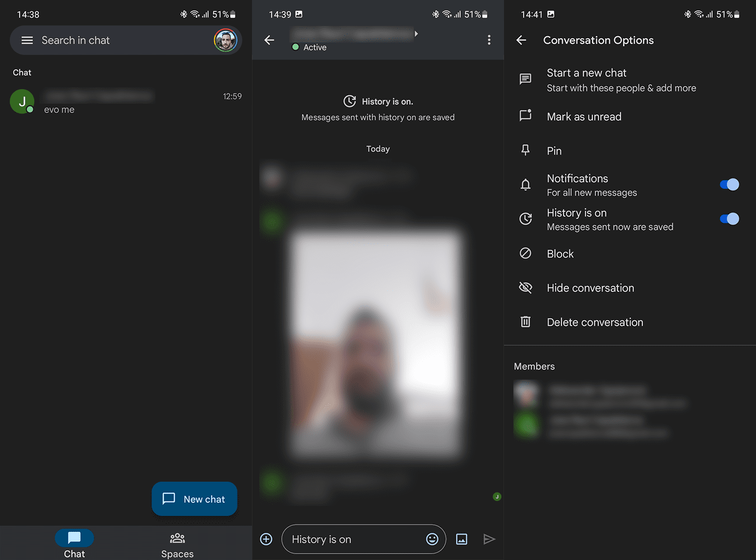756x560 pixels.
Task: Tap the 12:59 timestamp of the chat
Action: click(x=232, y=96)
